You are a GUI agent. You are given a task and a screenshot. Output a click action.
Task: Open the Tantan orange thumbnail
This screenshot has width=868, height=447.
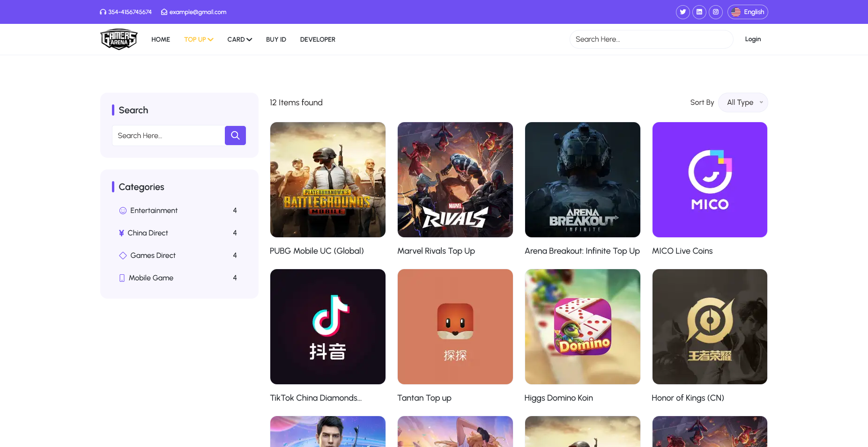click(455, 327)
